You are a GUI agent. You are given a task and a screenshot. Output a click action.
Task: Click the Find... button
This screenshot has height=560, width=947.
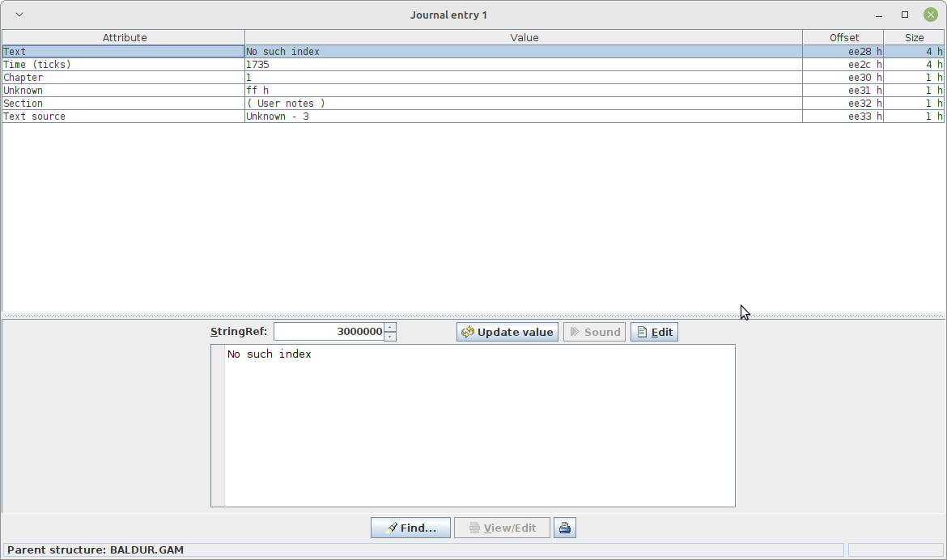coord(410,528)
